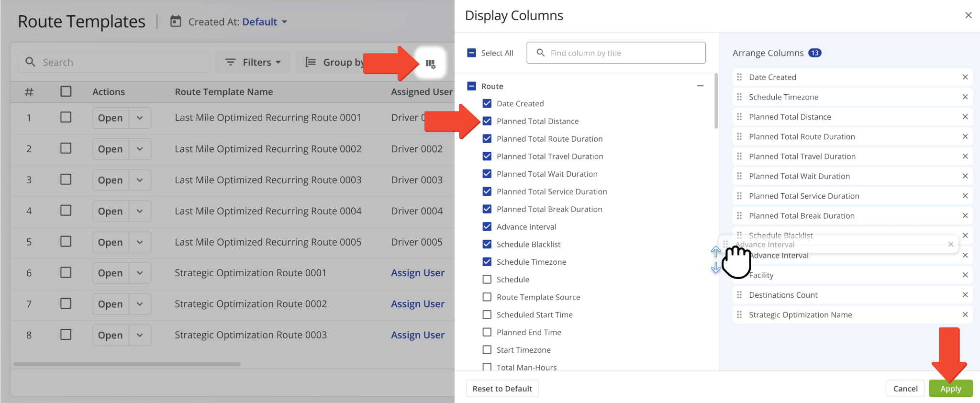Open the Created At Default dropdown

pyautogui.click(x=265, y=22)
